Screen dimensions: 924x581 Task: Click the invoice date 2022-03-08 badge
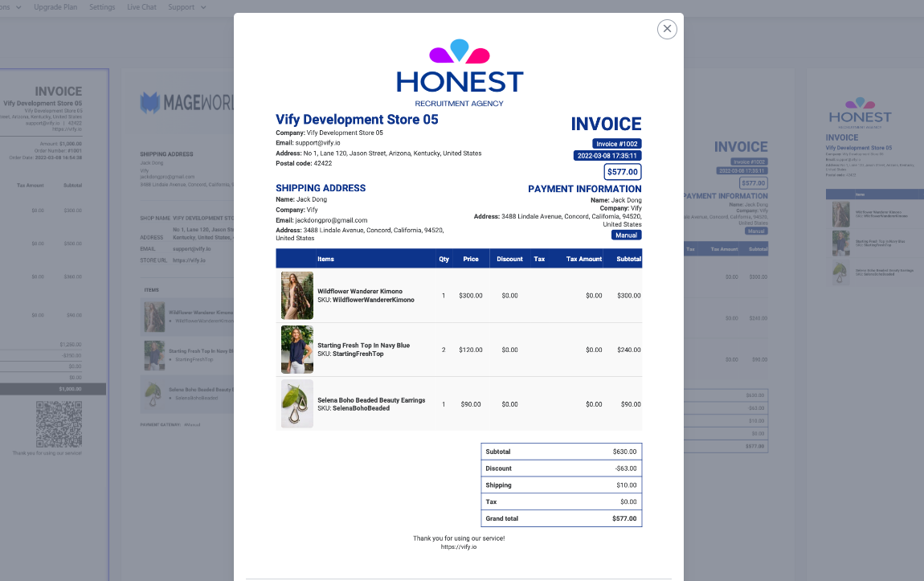pos(607,156)
